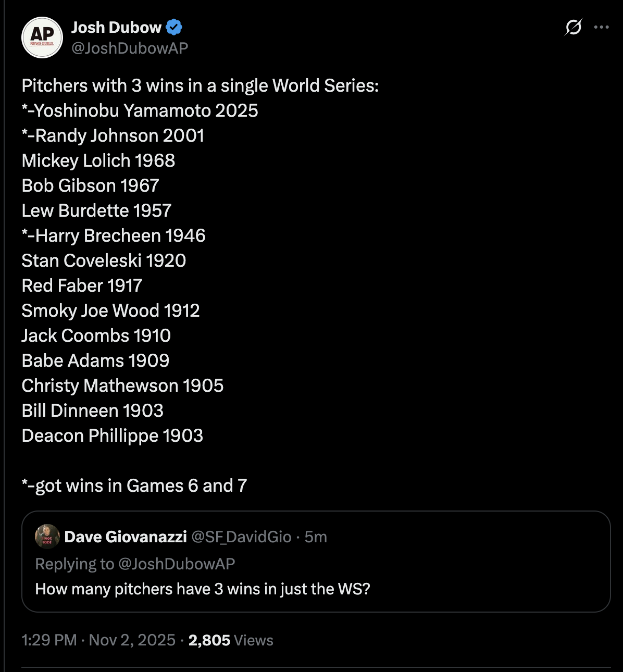
Task: Click the Deacon Phillippe 1903 line
Action: click(x=113, y=435)
